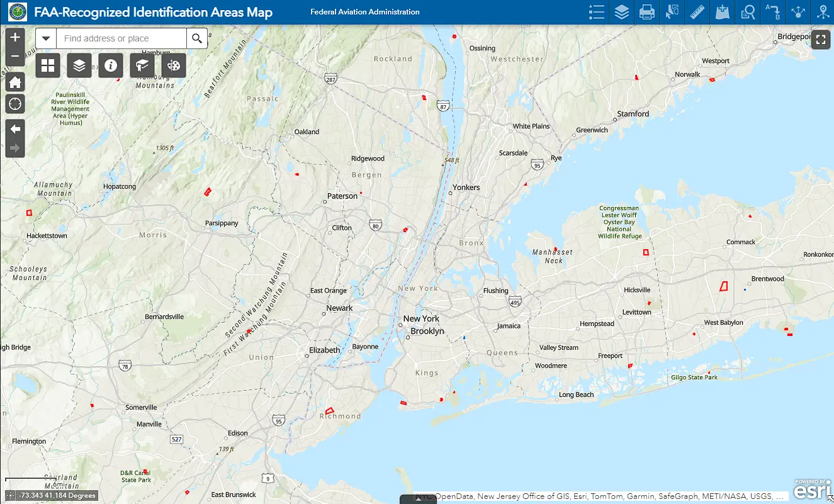Return to default extent with Home button
This screenshot has width=834, height=504.
[14, 82]
